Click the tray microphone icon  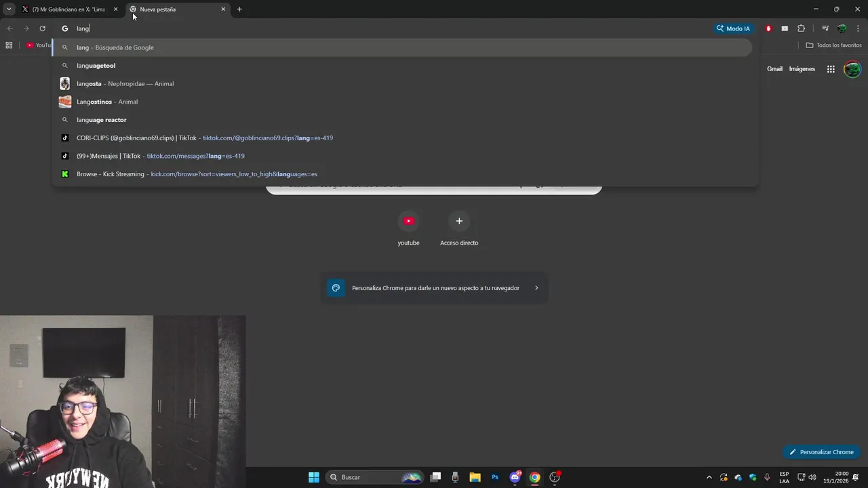tap(767, 477)
